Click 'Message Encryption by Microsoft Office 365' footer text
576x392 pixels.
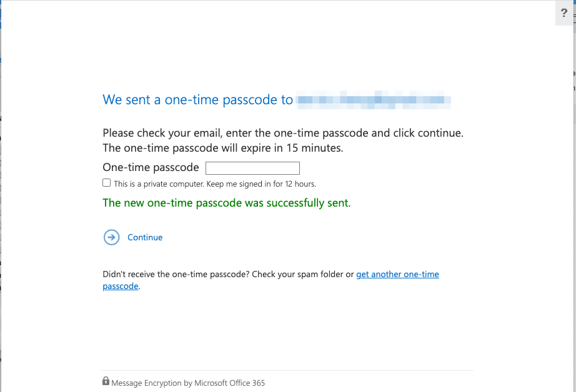pos(188,383)
